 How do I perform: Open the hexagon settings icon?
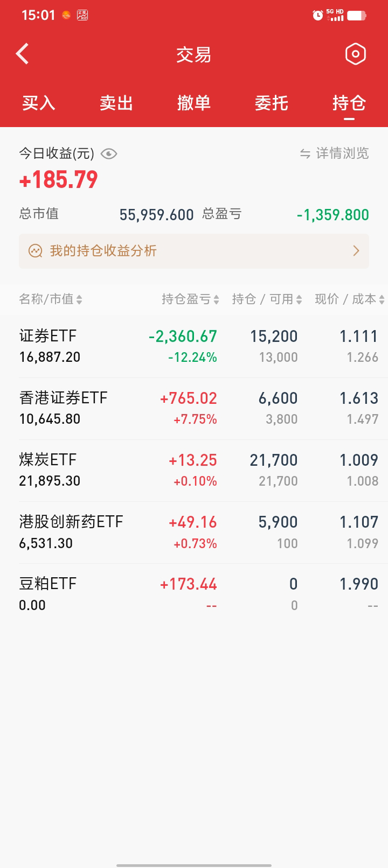click(355, 54)
